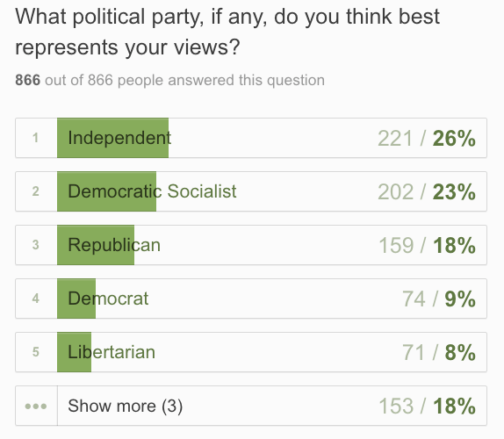504x439 pixels.
Task: Click the green bar for Democratic Socialist
Action: (x=107, y=191)
